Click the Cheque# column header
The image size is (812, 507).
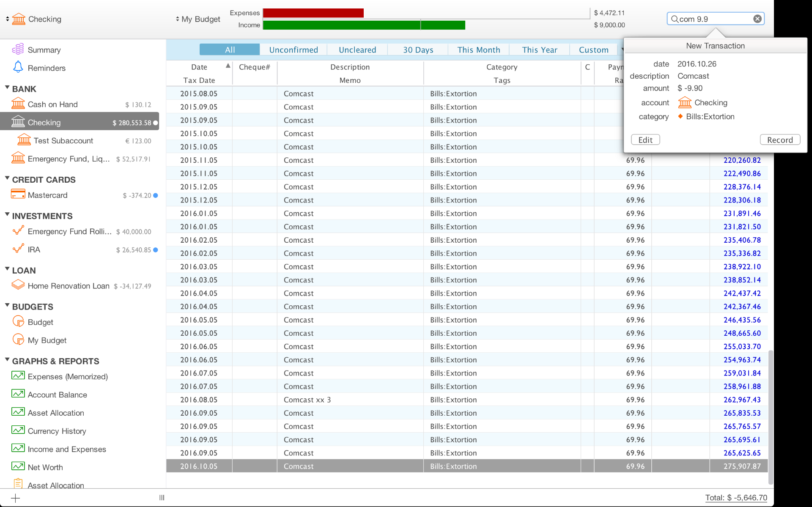(255, 67)
